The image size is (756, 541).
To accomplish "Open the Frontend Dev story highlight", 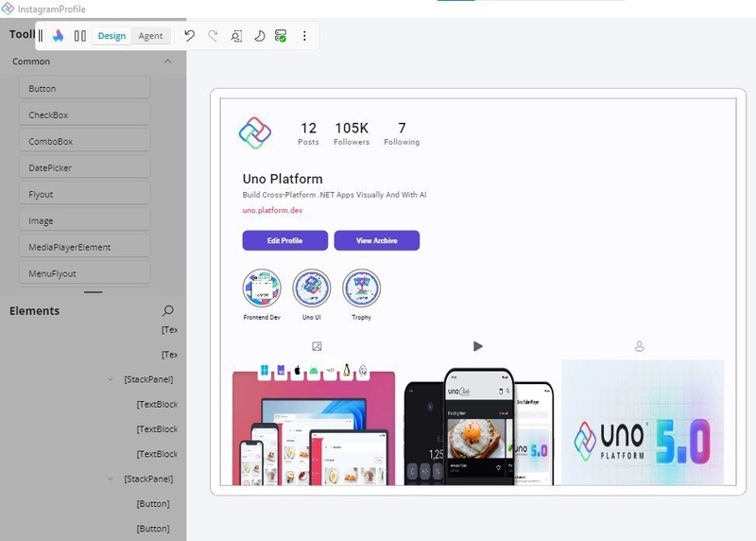I will (x=262, y=288).
